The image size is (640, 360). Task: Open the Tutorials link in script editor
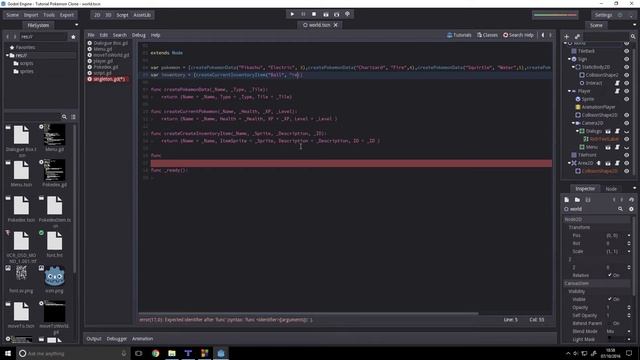[459, 35]
